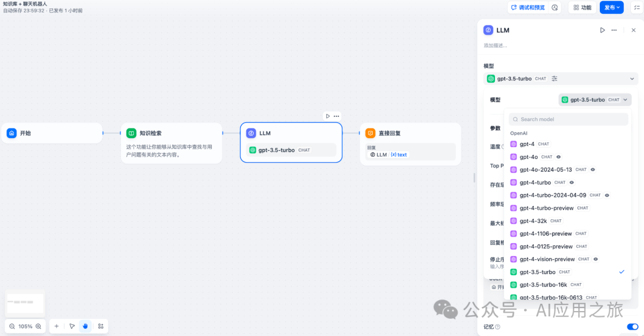Viewport: 644px width, 336px height.
Task: Zoom out the canvas
Action: tap(12, 326)
